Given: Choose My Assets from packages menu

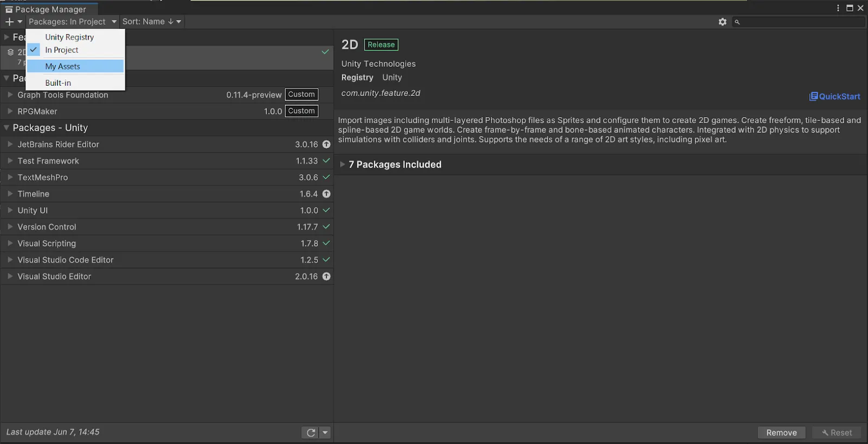Looking at the screenshot, I should (x=76, y=66).
